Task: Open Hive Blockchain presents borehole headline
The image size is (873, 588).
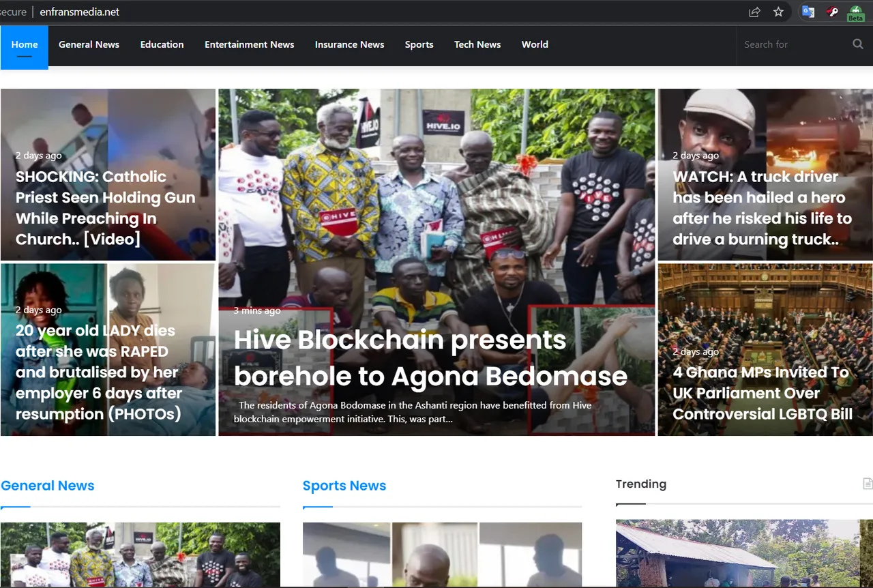Action: click(430, 358)
